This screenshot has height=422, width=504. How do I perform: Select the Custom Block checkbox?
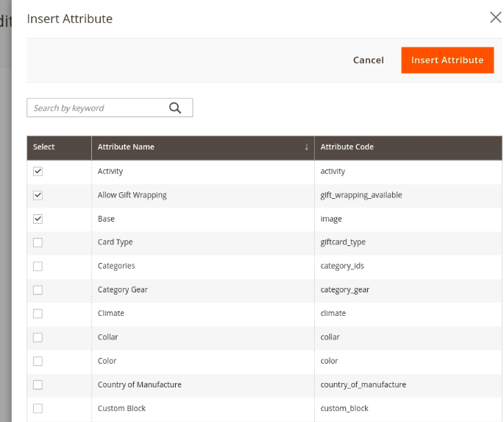click(38, 408)
